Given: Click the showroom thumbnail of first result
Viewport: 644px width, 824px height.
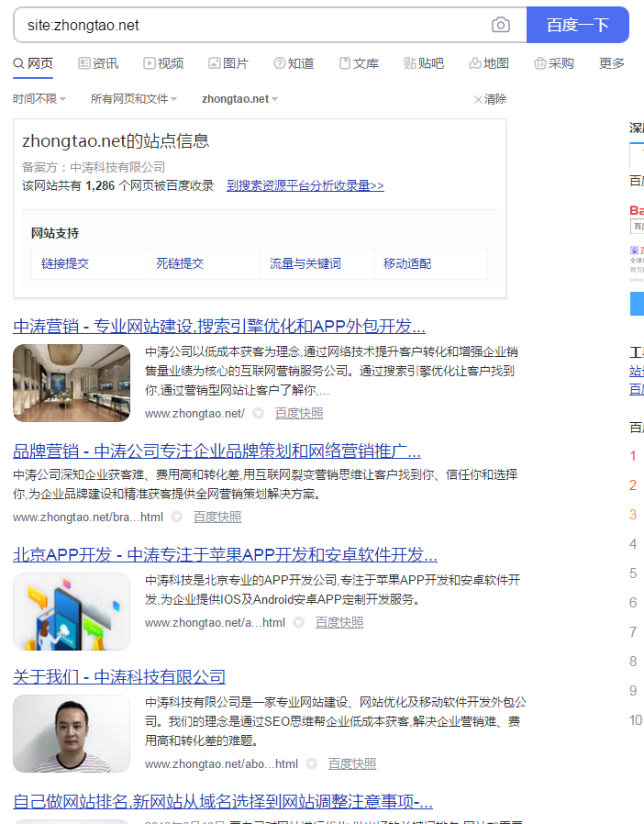Looking at the screenshot, I should click(72, 383).
